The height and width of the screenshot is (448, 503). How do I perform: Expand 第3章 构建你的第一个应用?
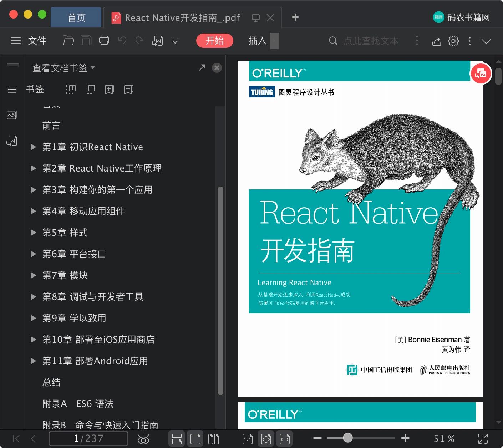coord(34,190)
